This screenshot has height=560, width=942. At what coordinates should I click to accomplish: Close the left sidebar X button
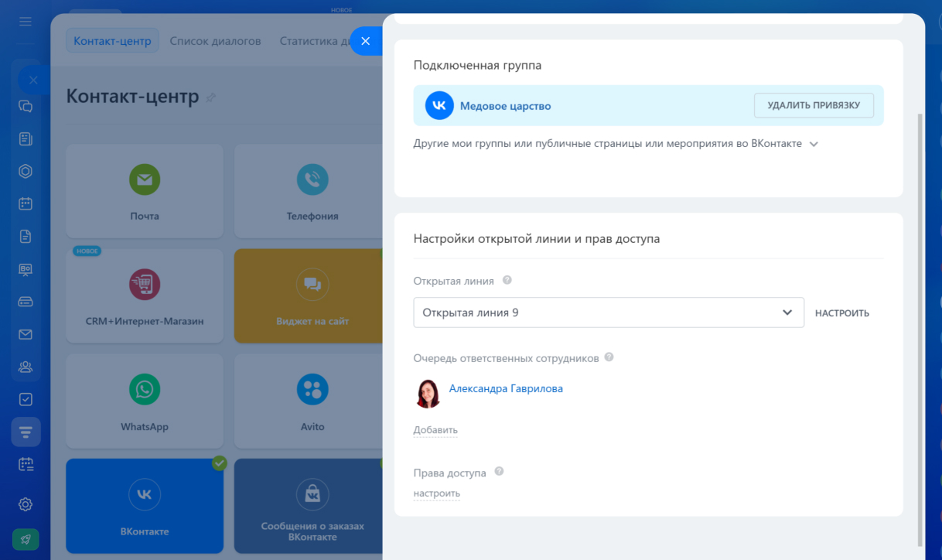click(33, 80)
